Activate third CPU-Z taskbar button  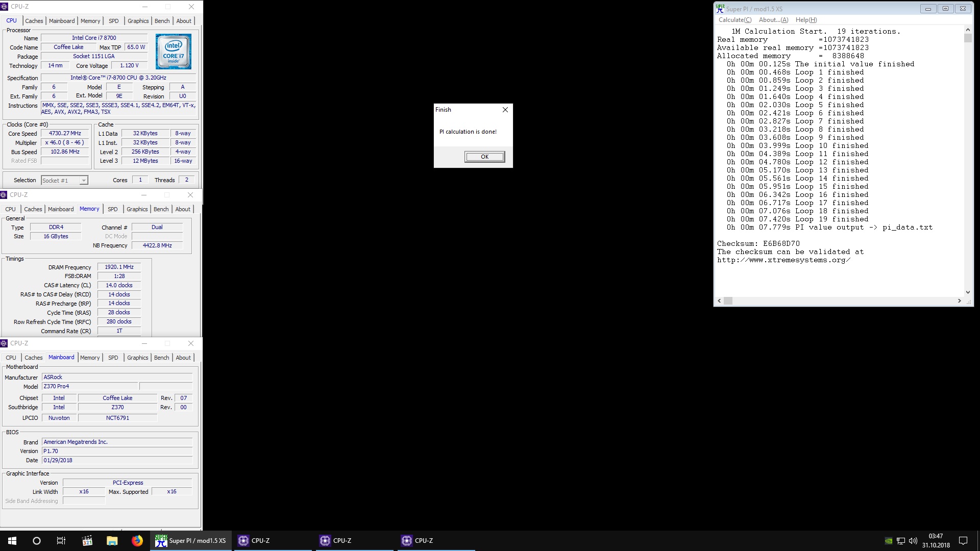pos(437,541)
